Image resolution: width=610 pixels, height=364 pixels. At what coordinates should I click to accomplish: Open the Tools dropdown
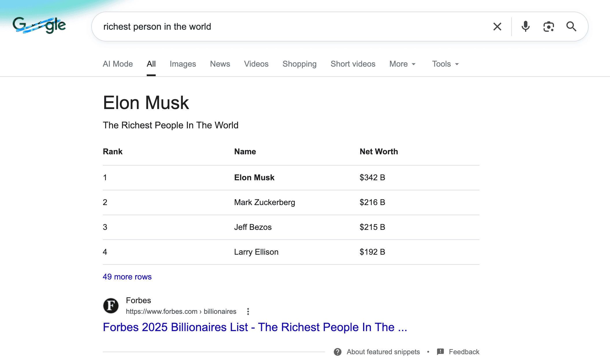[445, 64]
